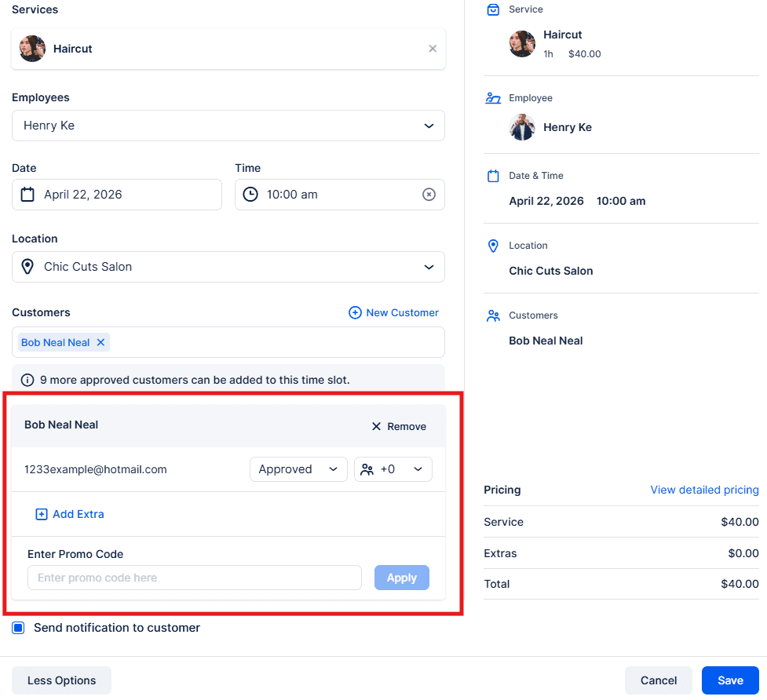The height and width of the screenshot is (700, 767).
Task: Click the plus circle icon beside New Customer
Action: 355,313
